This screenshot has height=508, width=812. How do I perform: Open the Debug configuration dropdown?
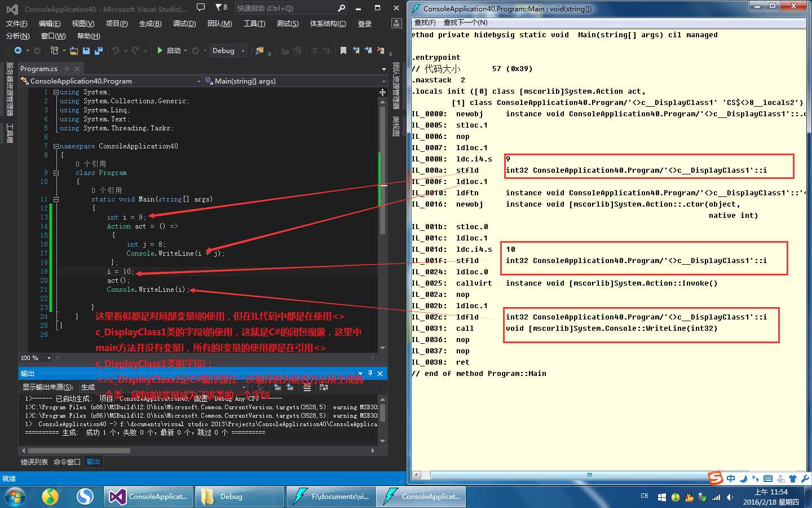click(x=228, y=51)
